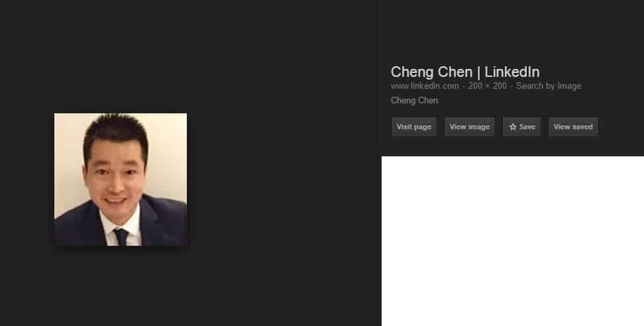644x326 pixels.
Task: Click the star icon on Save button
Action: (x=513, y=127)
